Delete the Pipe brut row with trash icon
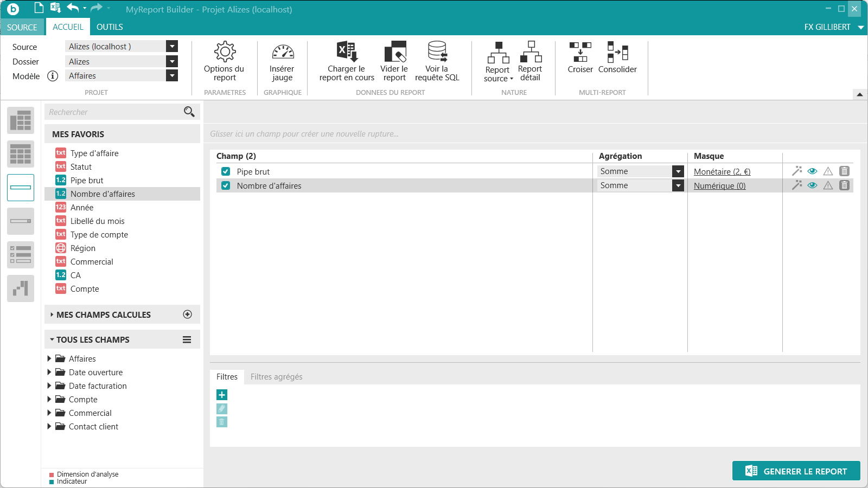Image resolution: width=868 pixels, height=488 pixels. 844,171
